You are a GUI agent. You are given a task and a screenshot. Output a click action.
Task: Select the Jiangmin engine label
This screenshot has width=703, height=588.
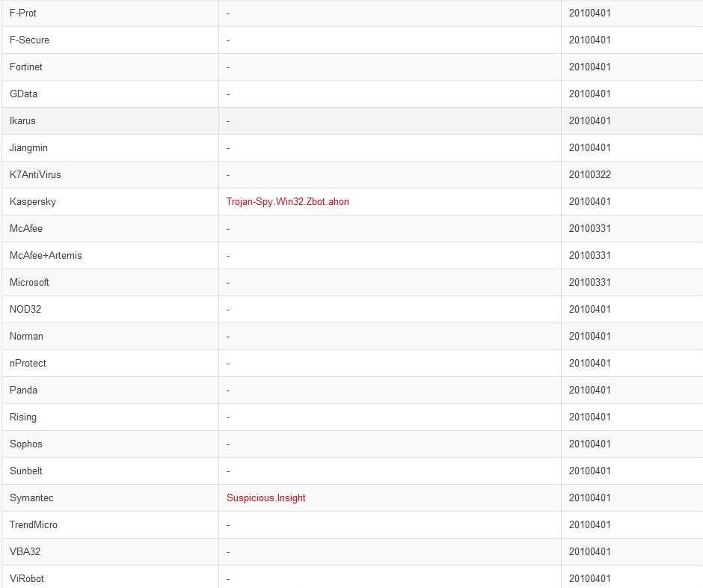28,147
